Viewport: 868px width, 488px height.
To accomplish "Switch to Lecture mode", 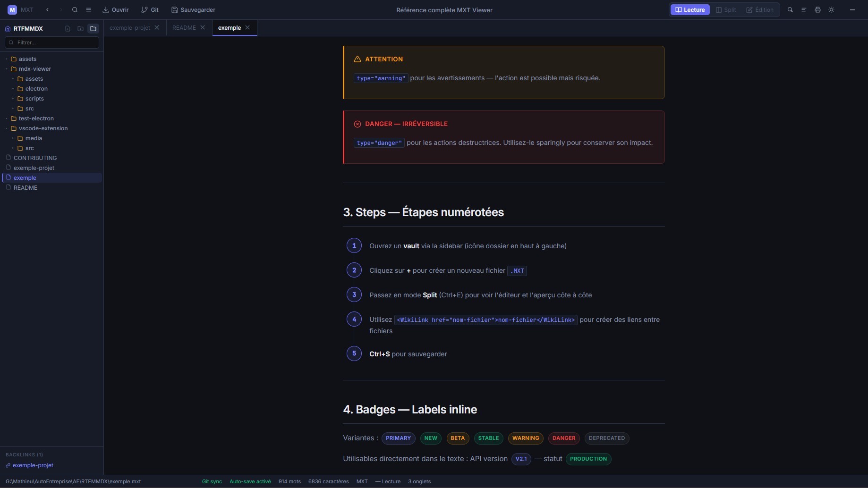I will [x=690, y=9].
